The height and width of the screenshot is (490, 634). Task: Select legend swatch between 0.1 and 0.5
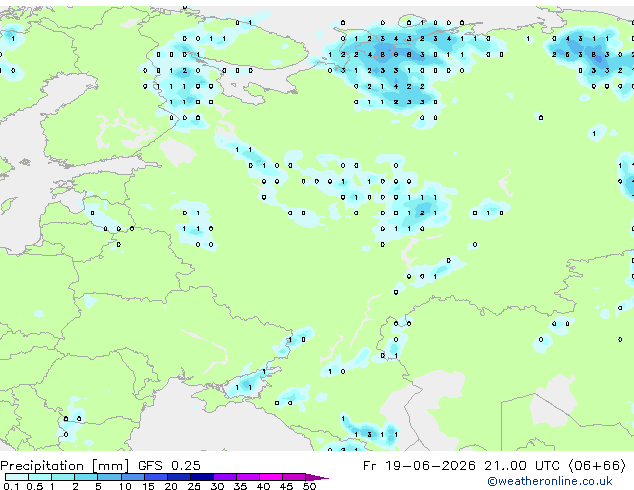17,477
